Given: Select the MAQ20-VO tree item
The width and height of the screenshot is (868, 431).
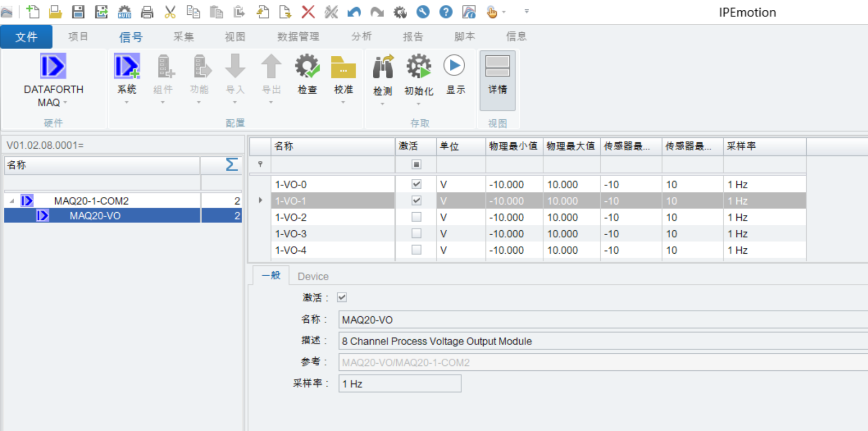Looking at the screenshot, I should (95, 215).
